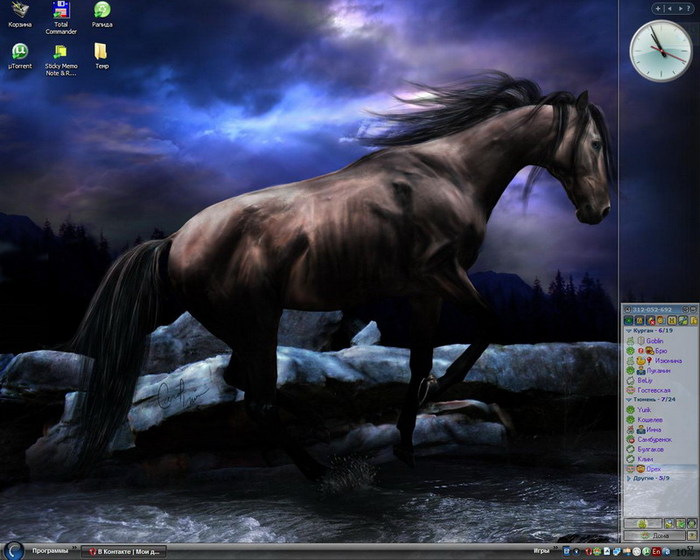
Task: Open the Рапида desktop shortcut
Action: tap(102, 15)
